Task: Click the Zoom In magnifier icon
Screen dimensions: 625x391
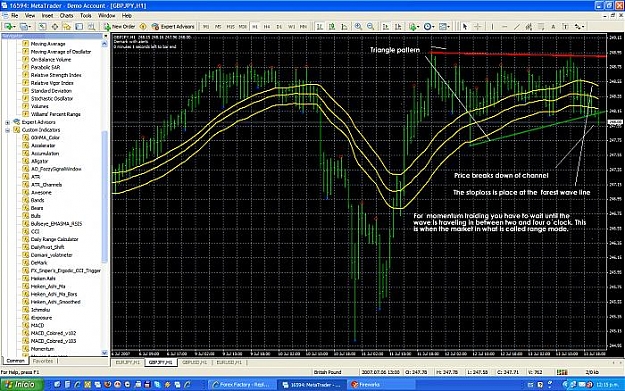Action: point(358,27)
